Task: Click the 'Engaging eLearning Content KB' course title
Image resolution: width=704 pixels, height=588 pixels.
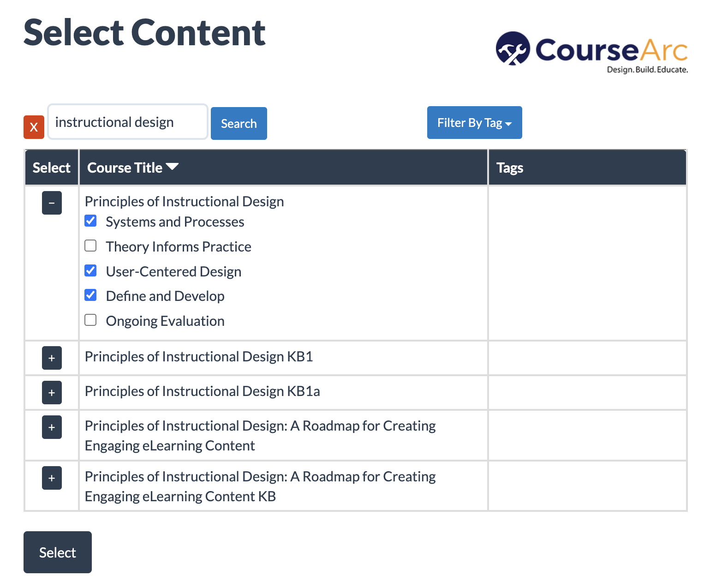Action: (x=260, y=486)
